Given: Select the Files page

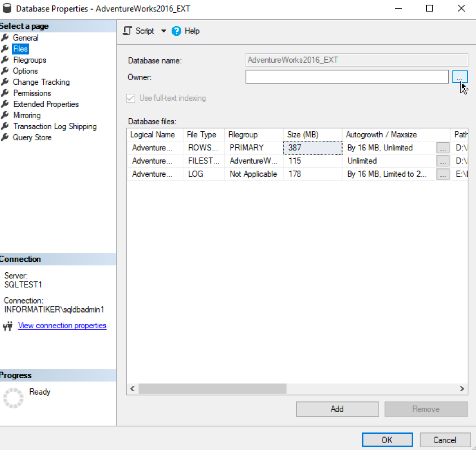Looking at the screenshot, I should click(x=20, y=49).
